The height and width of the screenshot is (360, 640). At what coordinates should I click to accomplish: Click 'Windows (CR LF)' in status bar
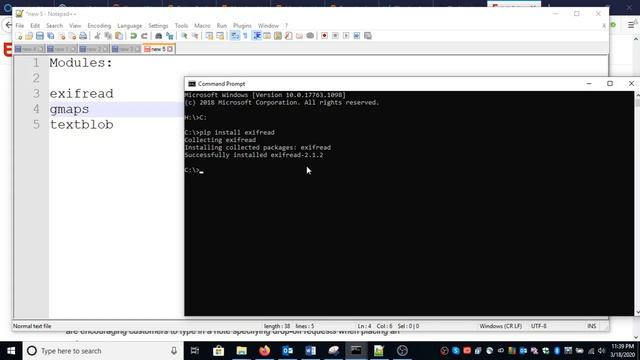[x=500, y=326]
